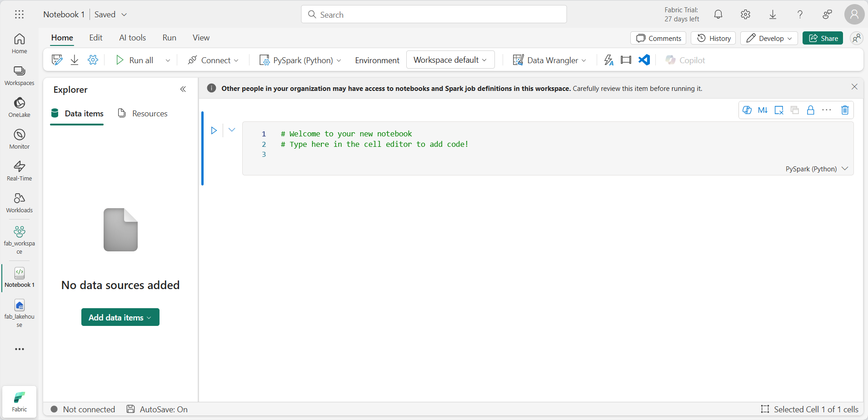Go to Home in left navigation
The height and width of the screenshot is (420, 868).
point(19,44)
